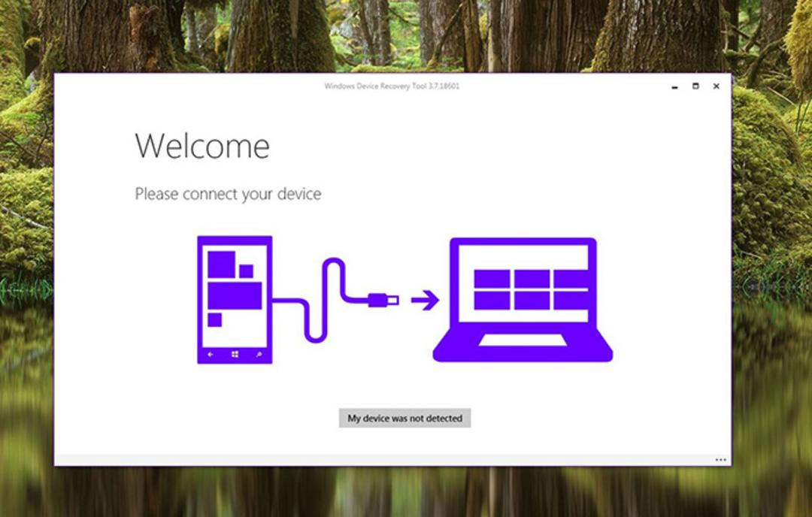Click the USB plug connector graphic
This screenshot has width=812, height=517.
coord(383,300)
